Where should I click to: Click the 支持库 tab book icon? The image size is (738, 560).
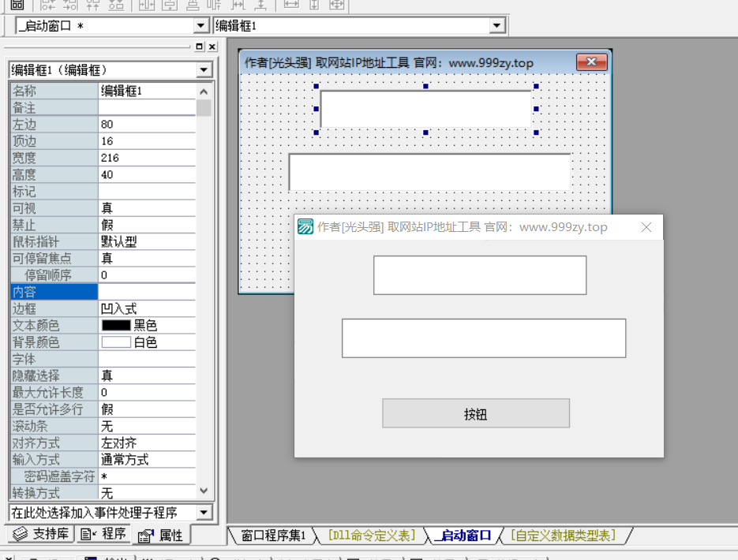21,534
